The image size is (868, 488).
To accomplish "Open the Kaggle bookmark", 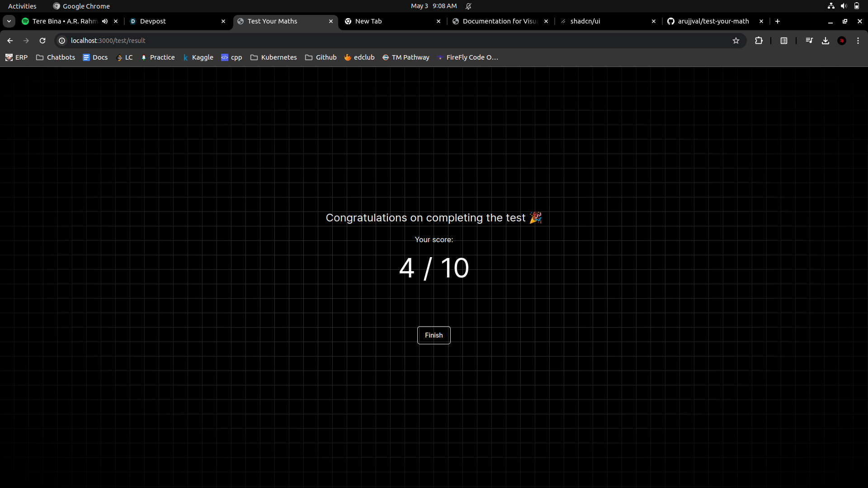I will (198, 57).
